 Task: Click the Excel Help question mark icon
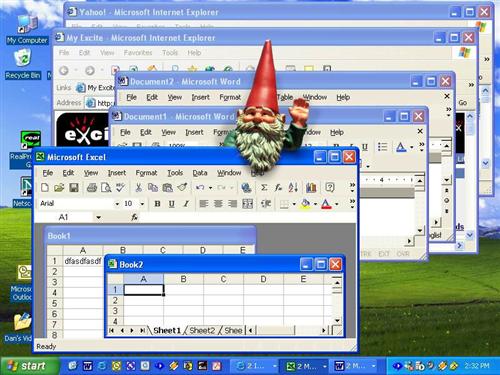[330, 187]
